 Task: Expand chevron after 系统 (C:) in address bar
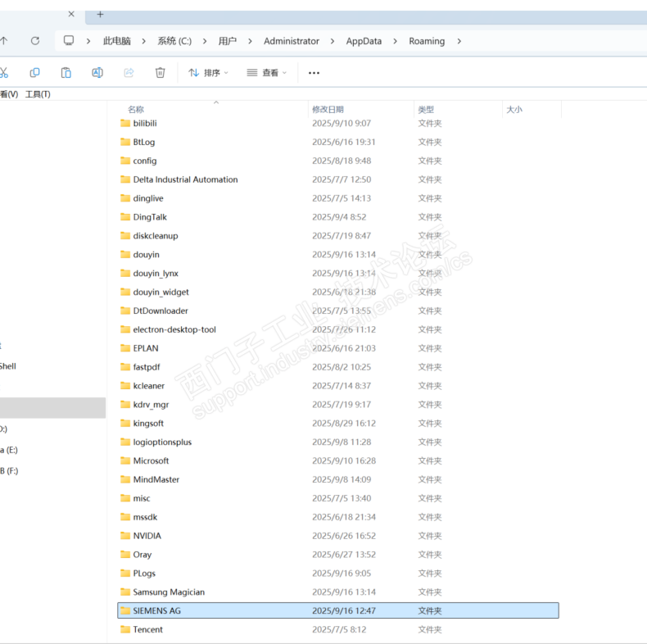pos(205,41)
